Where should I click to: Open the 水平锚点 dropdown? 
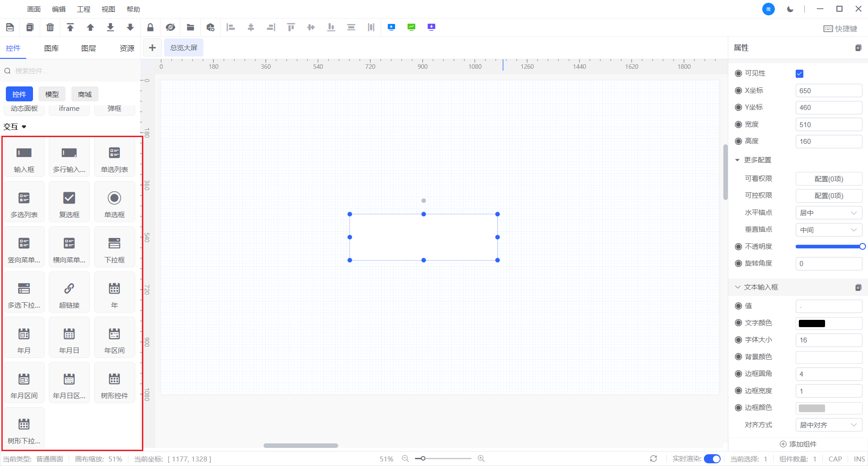(828, 213)
